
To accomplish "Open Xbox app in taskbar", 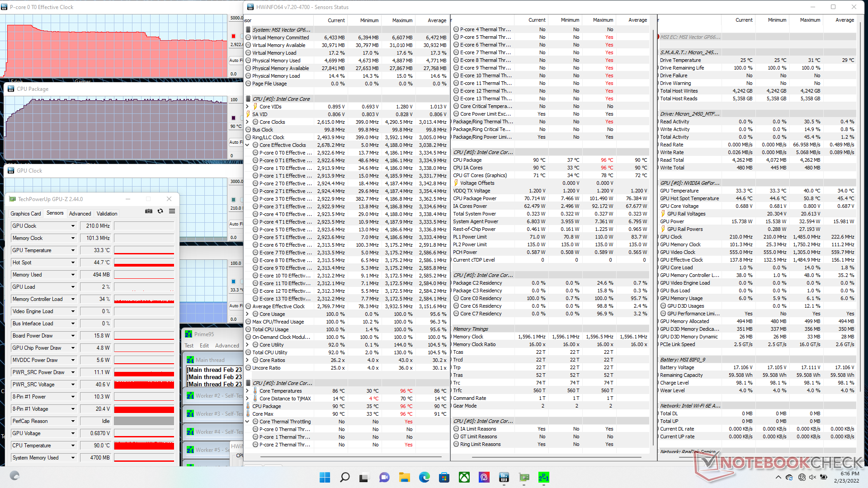I will tap(464, 477).
